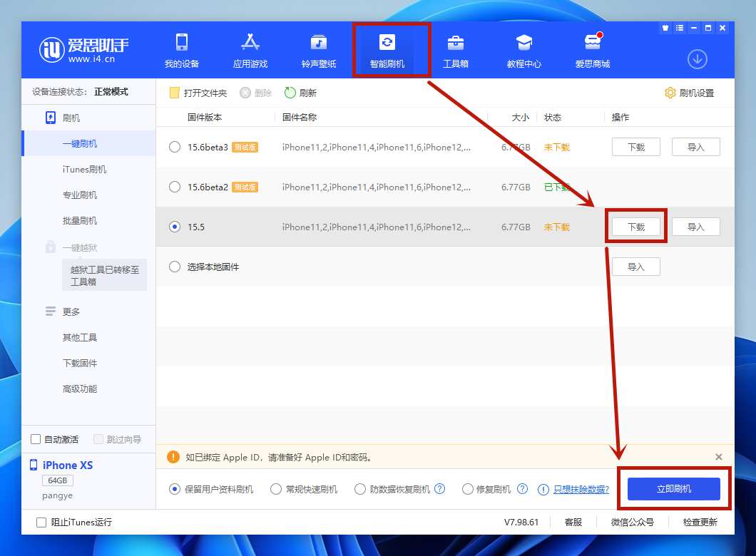Open the 只想抹除数据? link
The width and height of the screenshot is (756, 556).
pyautogui.click(x=581, y=489)
